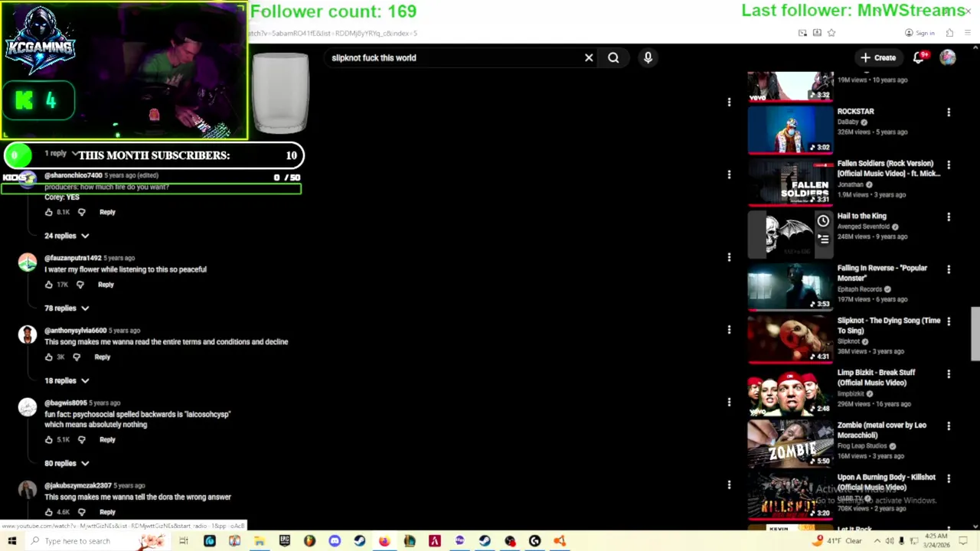This screenshot has width=980, height=551.
Task: Click the page vertical scrollbar thumb
Action: (x=975, y=334)
